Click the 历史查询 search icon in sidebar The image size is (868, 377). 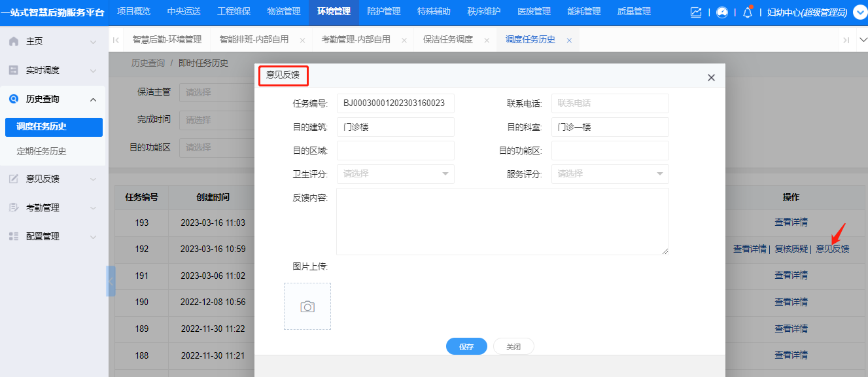(14, 99)
